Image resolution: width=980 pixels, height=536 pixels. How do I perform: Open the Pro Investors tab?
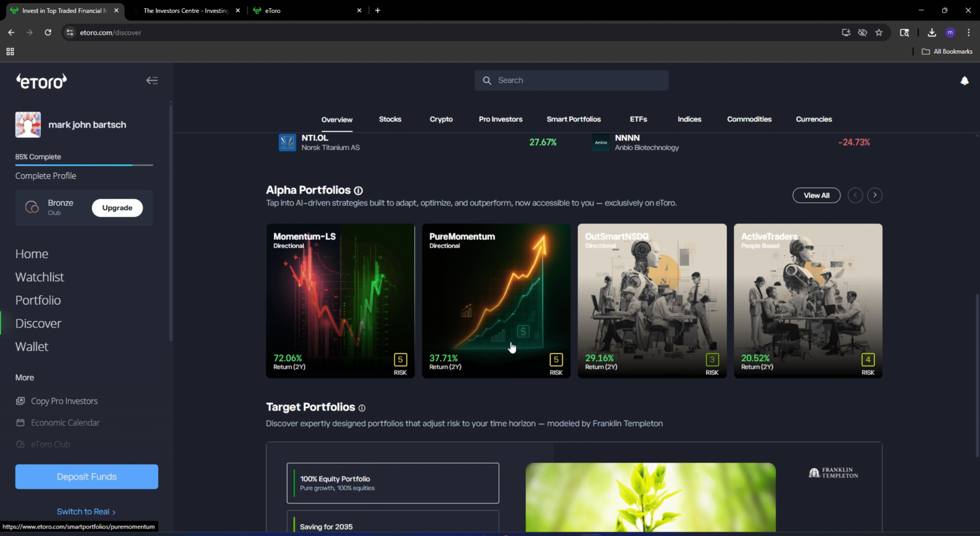tap(500, 119)
